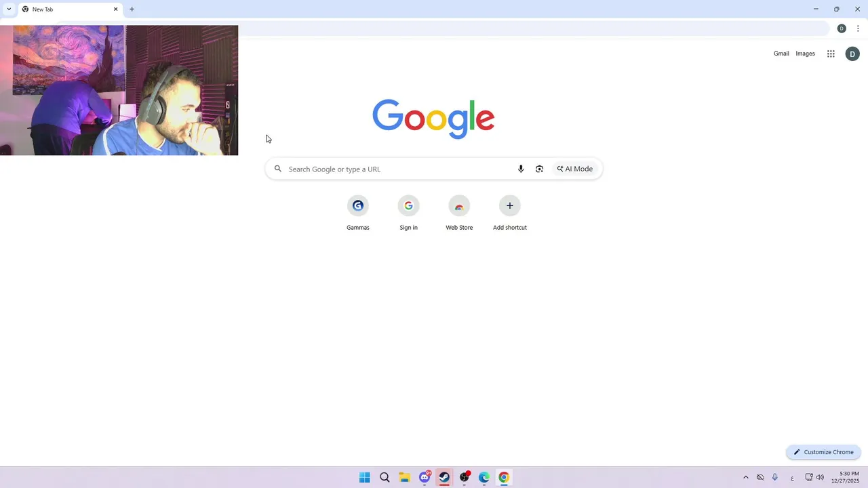Show hidden system tray icons

(746, 477)
